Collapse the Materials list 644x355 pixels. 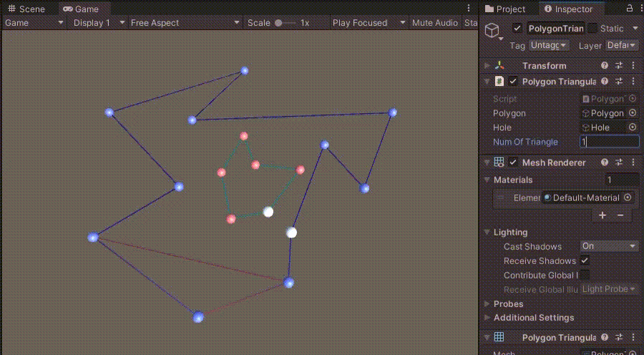click(x=487, y=180)
